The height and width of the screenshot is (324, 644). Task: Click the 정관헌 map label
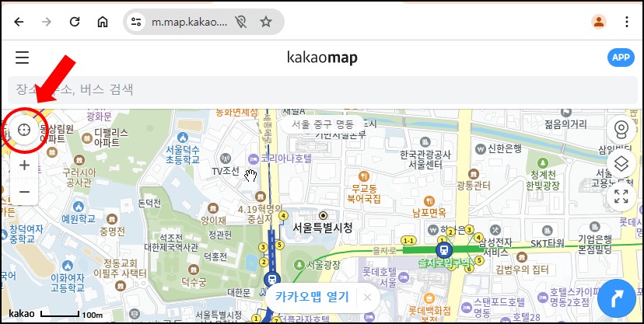[x=220, y=235]
